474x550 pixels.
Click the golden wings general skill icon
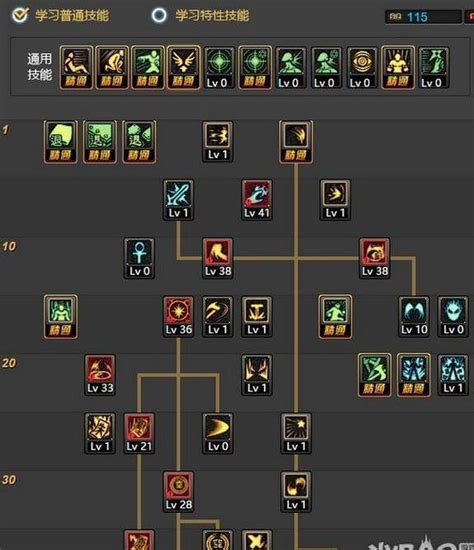pos(183,68)
